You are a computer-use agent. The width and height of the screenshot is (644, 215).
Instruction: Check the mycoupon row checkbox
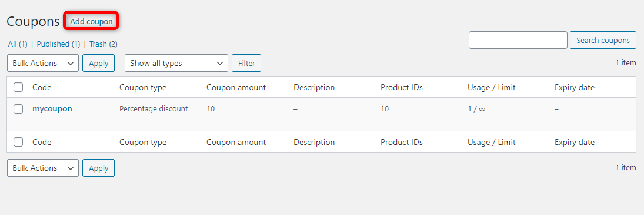point(18,109)
